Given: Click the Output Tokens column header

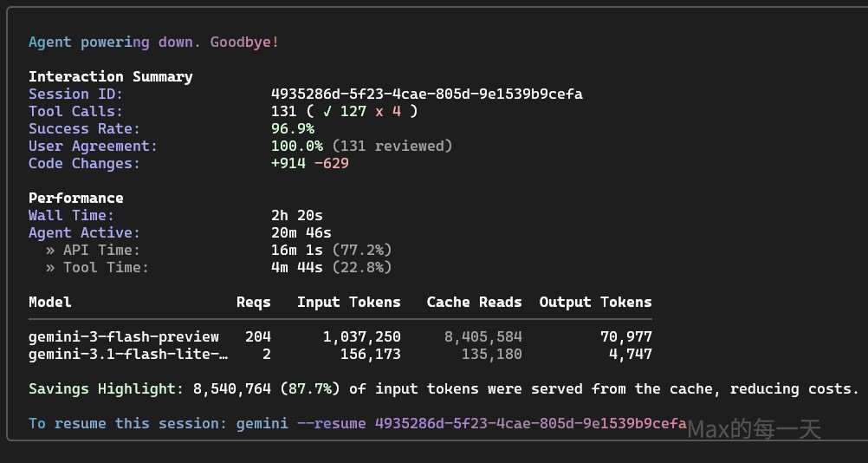Looking at the screenshot, I should [x=595, y=302].
